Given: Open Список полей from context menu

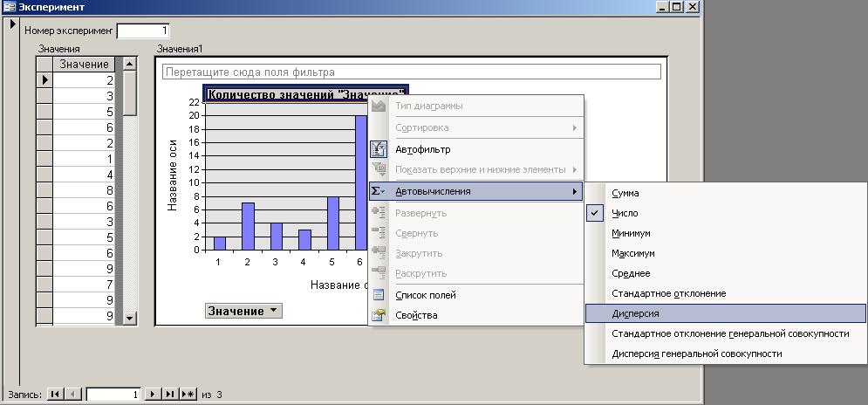Looking at the screenshot, I should [x=476, y=295].
